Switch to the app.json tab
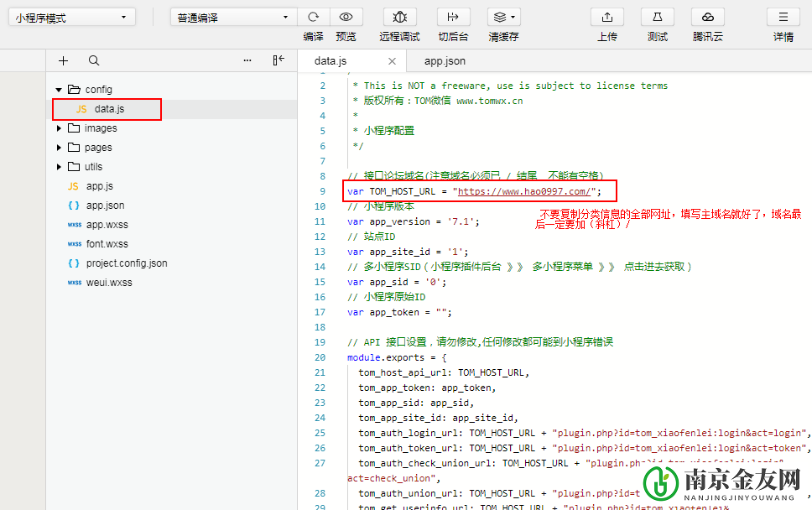The width and height of the screenshot is (812, 510). [x=445, y=61]
